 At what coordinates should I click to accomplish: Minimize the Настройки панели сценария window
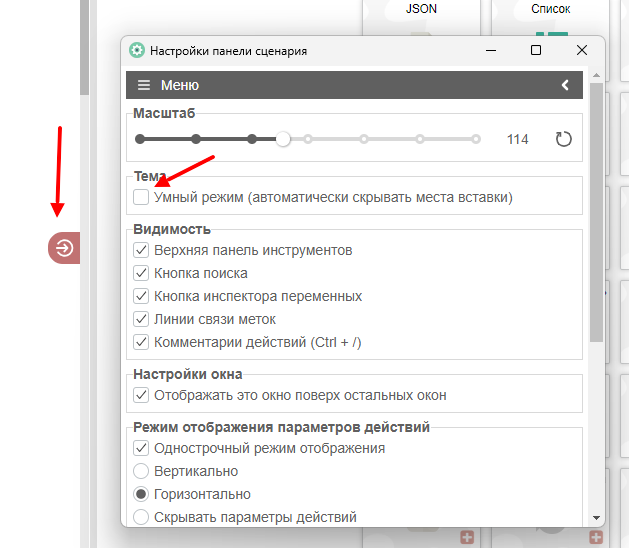[x=491, y=51]
